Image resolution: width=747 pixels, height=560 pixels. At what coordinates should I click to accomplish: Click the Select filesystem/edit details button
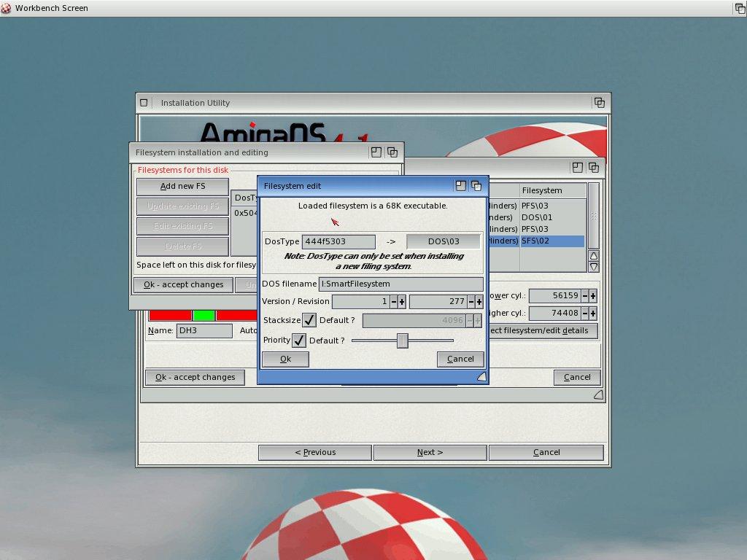click(x=543, y=330)
